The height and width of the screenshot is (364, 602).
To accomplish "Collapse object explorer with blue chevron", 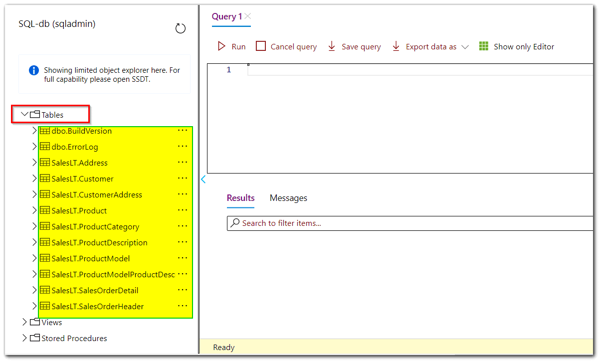I will 203,179.
